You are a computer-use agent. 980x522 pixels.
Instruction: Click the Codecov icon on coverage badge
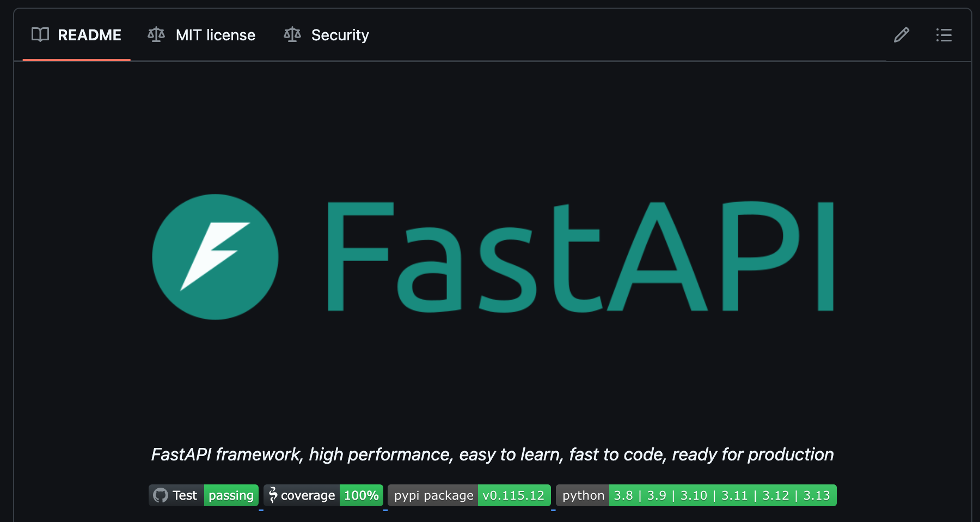(273, 495)
